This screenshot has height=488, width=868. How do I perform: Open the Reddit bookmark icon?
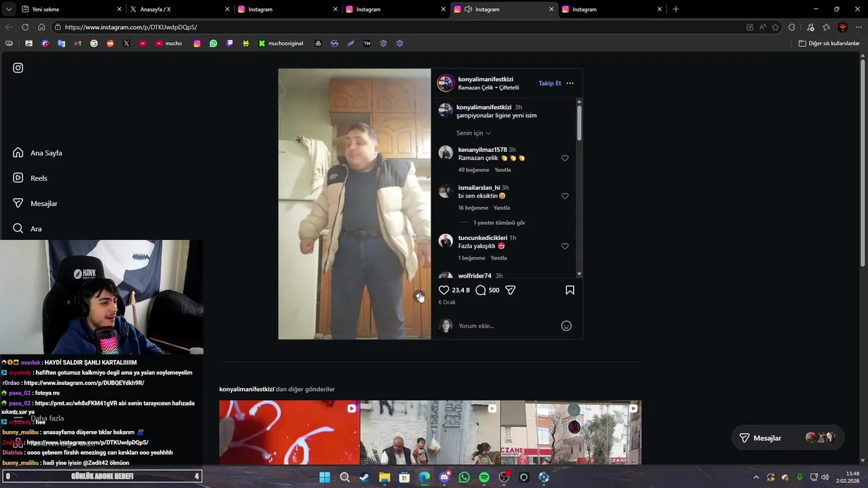[110, 43]
